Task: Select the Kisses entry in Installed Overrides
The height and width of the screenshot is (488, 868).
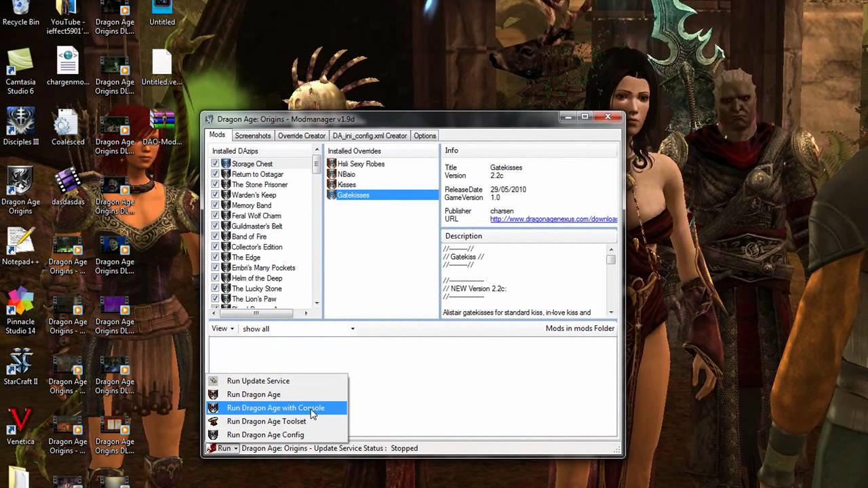Action: pyautogui.click(x=347, y=184)
